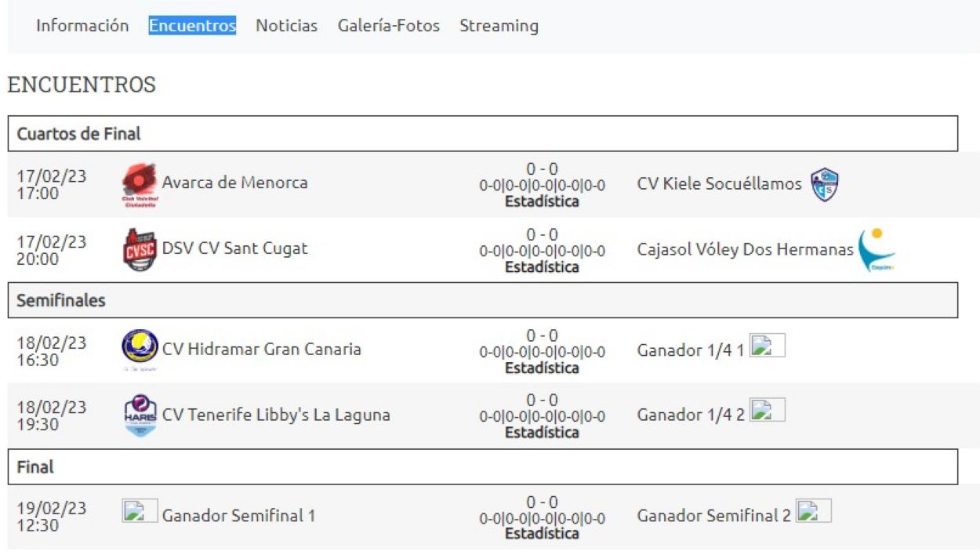Click the Avarca de Menorca team logo
Viewport: 980px width, 551px height.
(140, 185)
